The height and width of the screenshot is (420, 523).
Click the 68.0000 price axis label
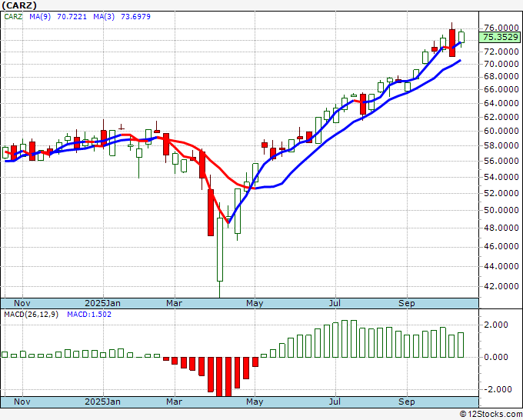(x=501, y=77)
